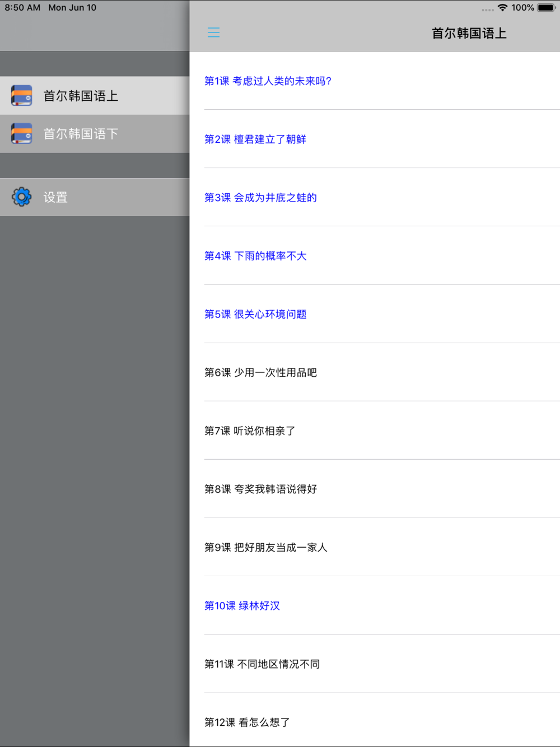
Task: Select 第9课 把好朋友当成一家人
Action: click(x=375, y=547)
